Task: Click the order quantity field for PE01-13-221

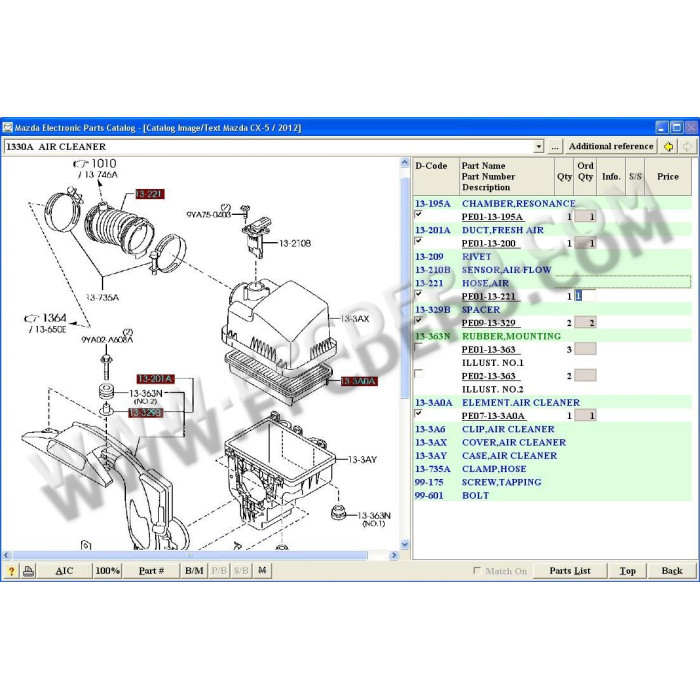Action: [x=585, y=296]
